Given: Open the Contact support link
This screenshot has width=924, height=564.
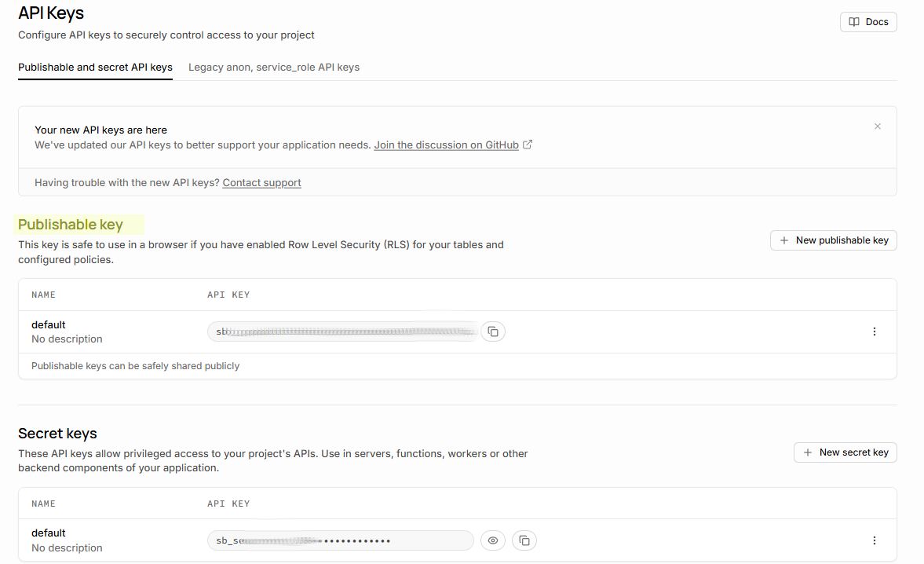Looking at the screenshot, I should click(x=261, y=183).
